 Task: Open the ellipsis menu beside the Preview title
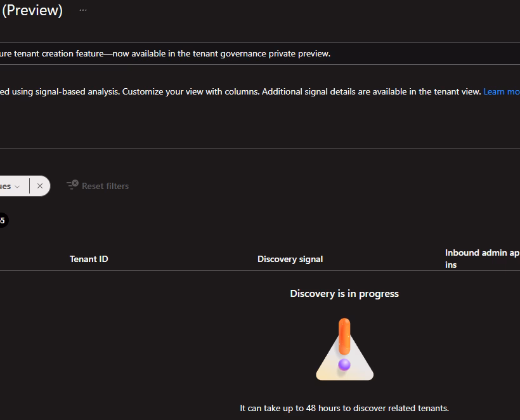83,10
